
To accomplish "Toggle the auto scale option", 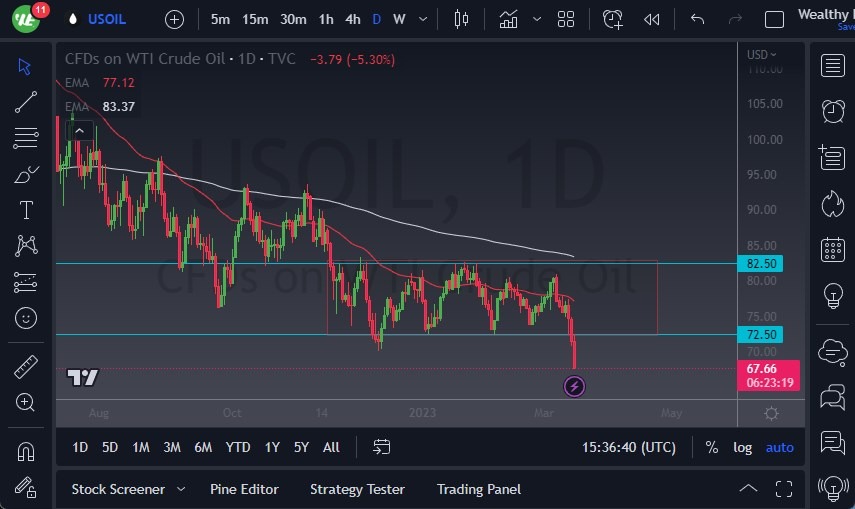I will click(x=780, y=447).
